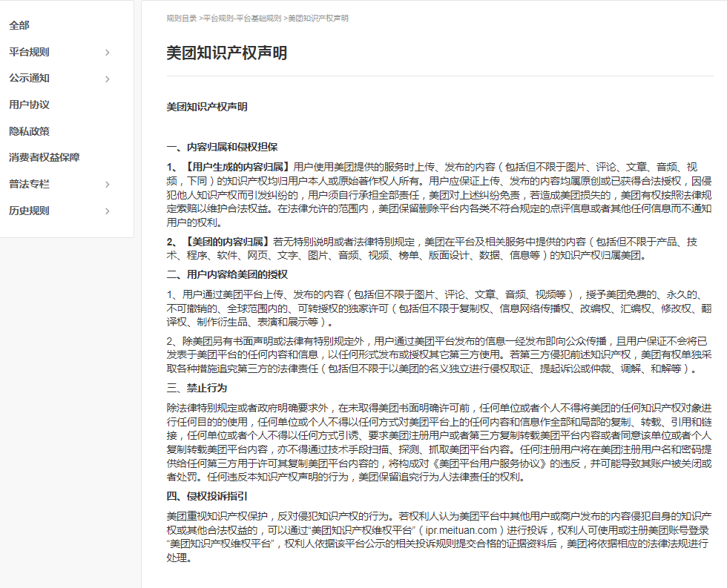Open the 历史规则 sidebar item
Image resolution: width=727 pixels, height=588 pixels.
tap(29, 211)
